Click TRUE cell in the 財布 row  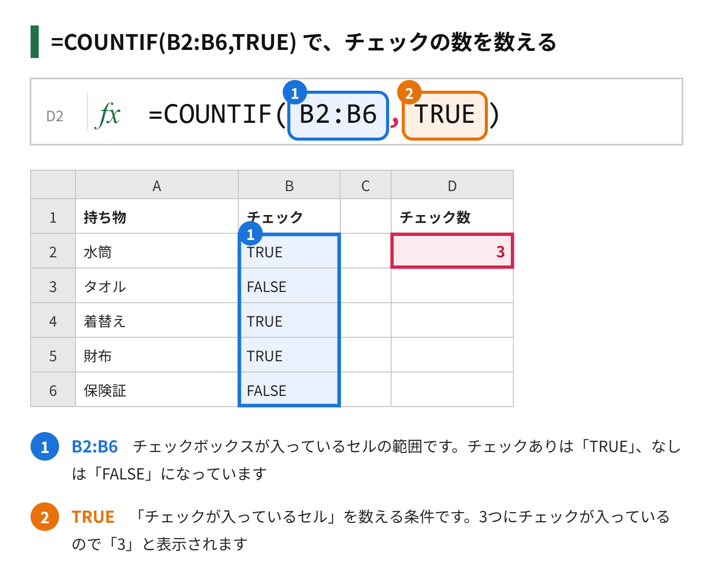point(289,355)
